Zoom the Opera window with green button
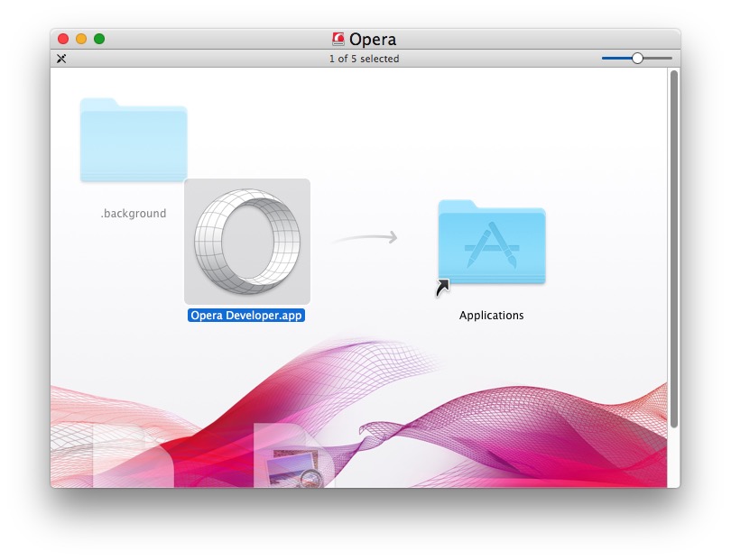 [x=99, y=39]
